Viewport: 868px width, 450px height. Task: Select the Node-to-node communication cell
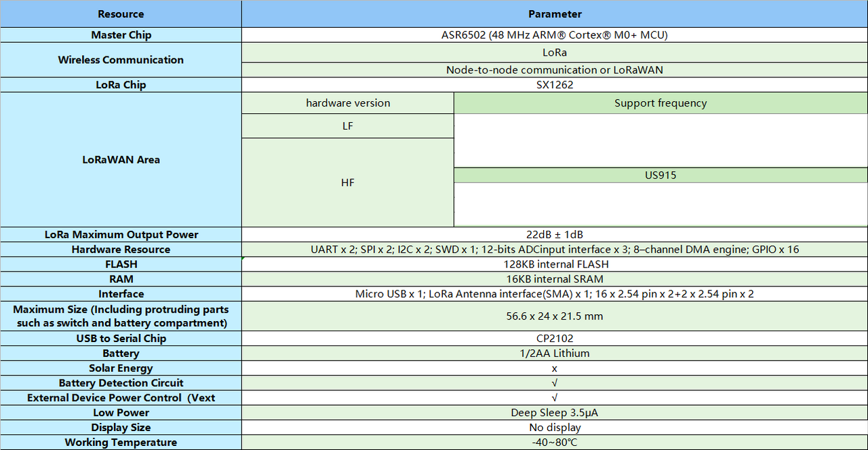[x=554, y=69]
